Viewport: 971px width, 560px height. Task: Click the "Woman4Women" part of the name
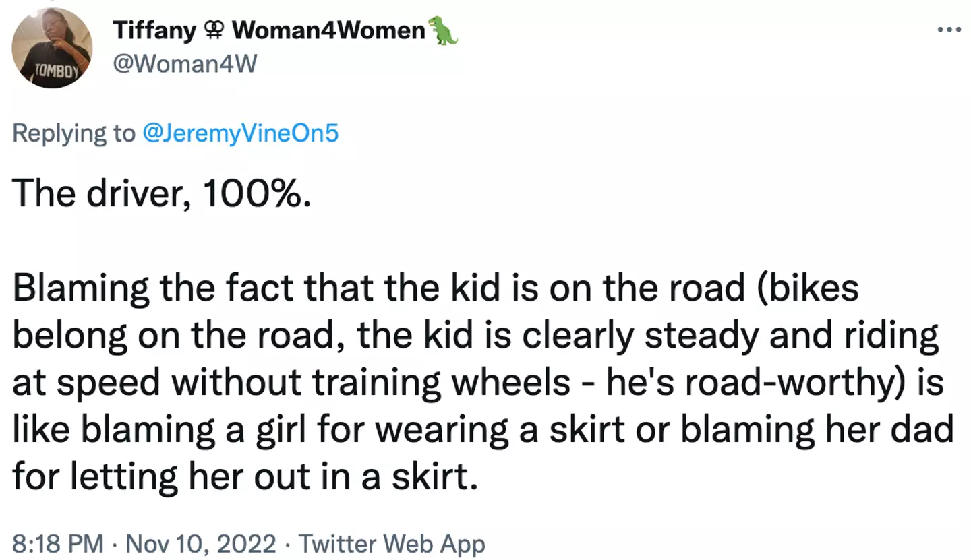pos(330,30)
